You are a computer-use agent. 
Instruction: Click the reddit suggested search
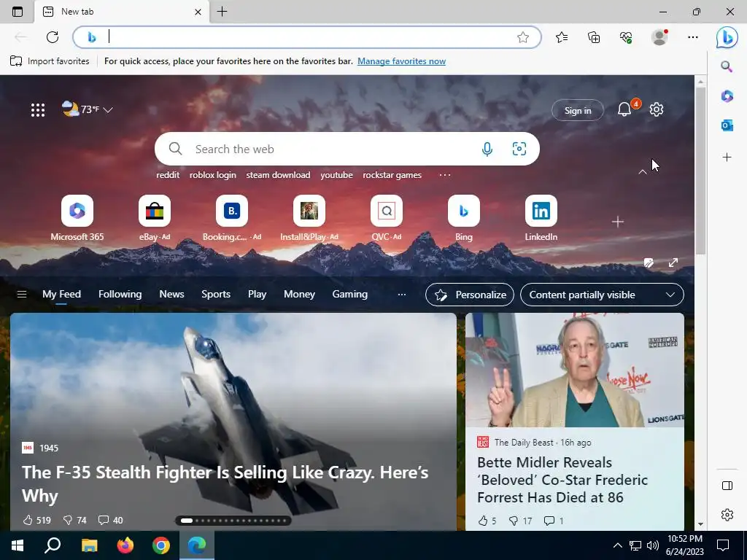click(x=168, y=175)
